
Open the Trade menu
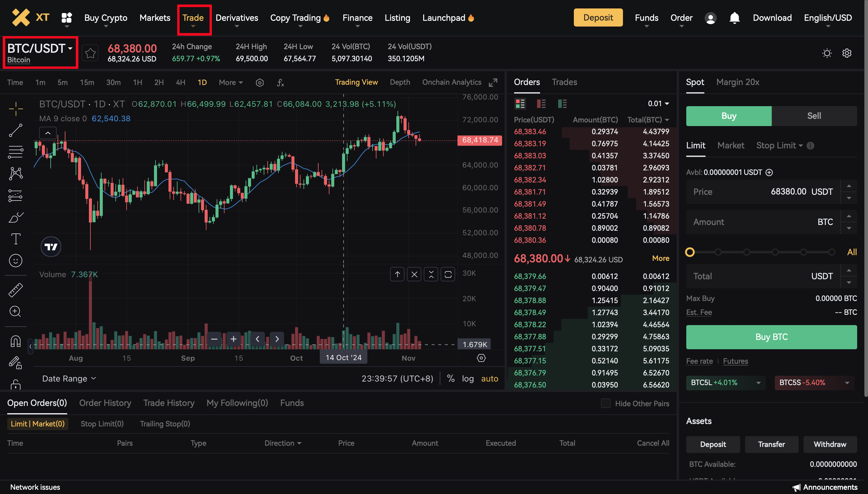(193, 17)
